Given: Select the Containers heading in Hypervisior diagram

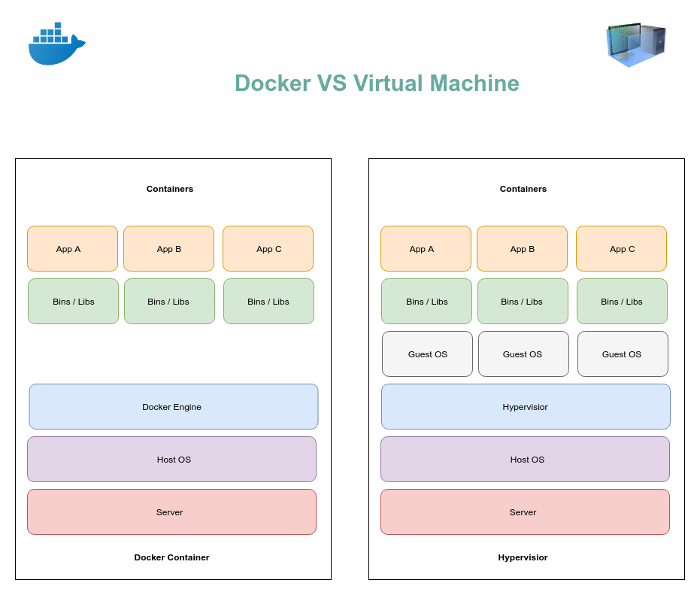Looking at the screenshot, I should pos(523,189).
